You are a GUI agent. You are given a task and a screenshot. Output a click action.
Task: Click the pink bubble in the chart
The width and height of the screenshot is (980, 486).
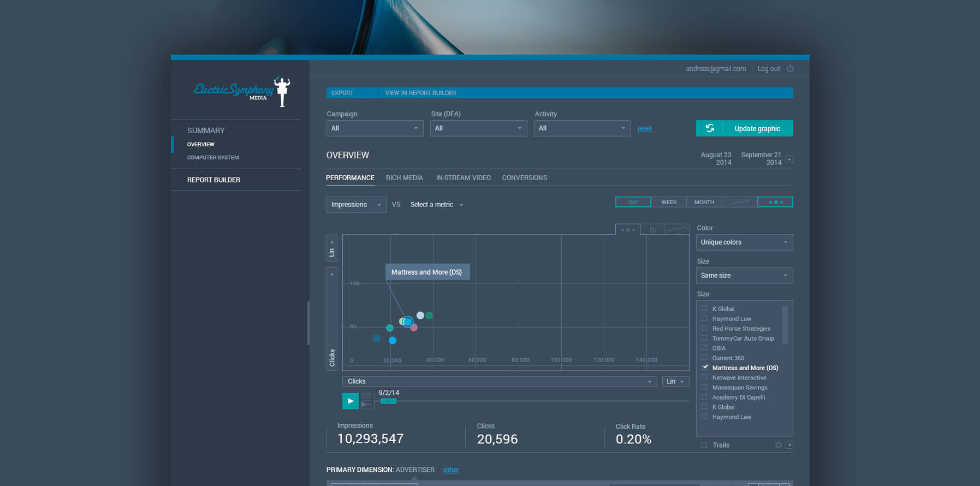pos(414,327)
